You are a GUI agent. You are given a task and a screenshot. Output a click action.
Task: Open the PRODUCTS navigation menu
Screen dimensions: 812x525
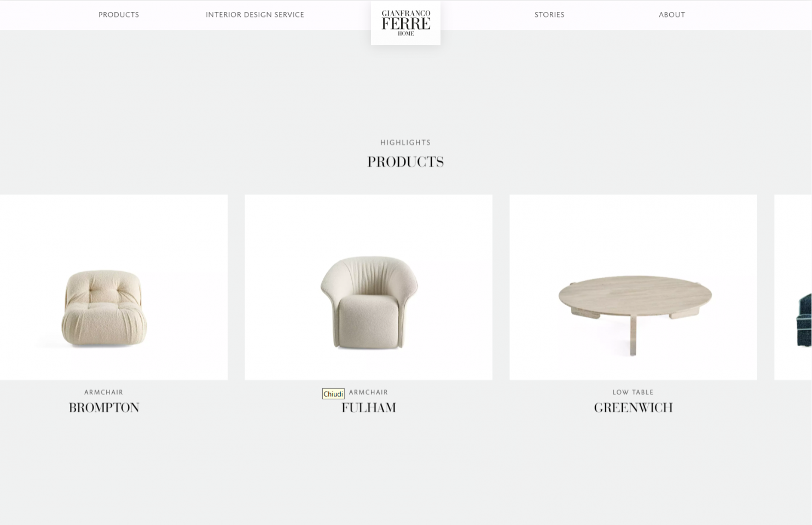[119, 15]
